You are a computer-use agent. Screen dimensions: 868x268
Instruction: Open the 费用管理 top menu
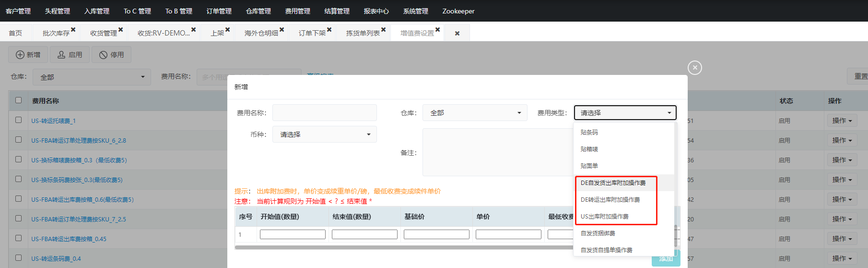point(298,11)
